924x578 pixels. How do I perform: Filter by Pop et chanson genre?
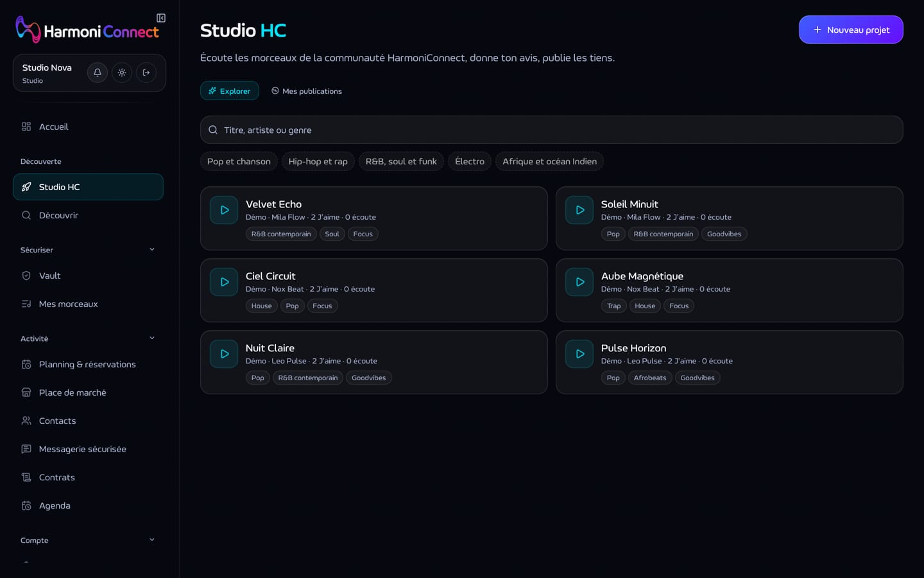click(239, 161)
